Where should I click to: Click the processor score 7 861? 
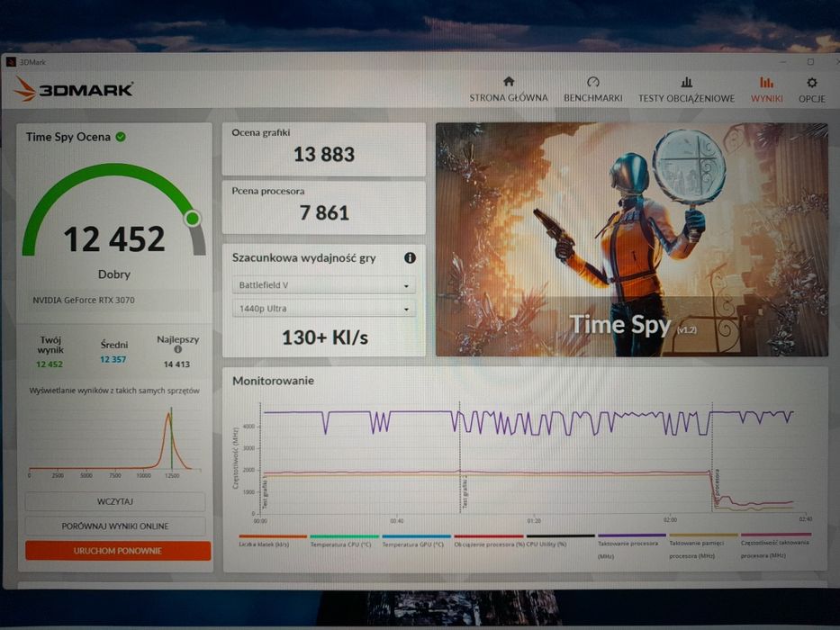point(324,212)
